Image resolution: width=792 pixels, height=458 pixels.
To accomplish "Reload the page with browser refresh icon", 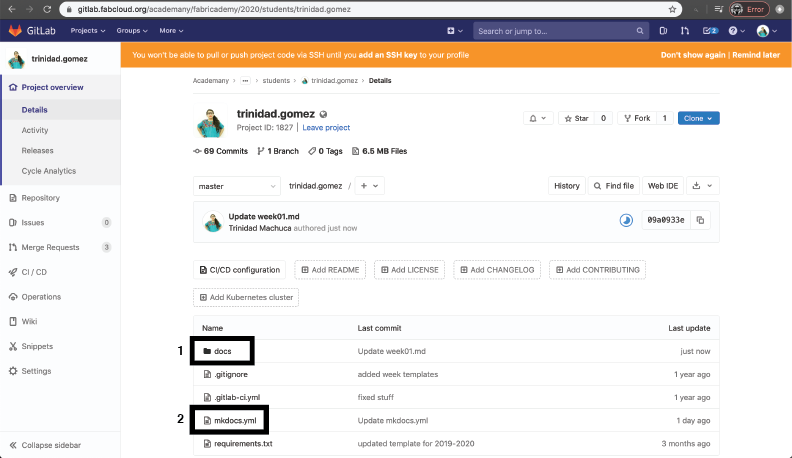I will click(x=46, y=9).
